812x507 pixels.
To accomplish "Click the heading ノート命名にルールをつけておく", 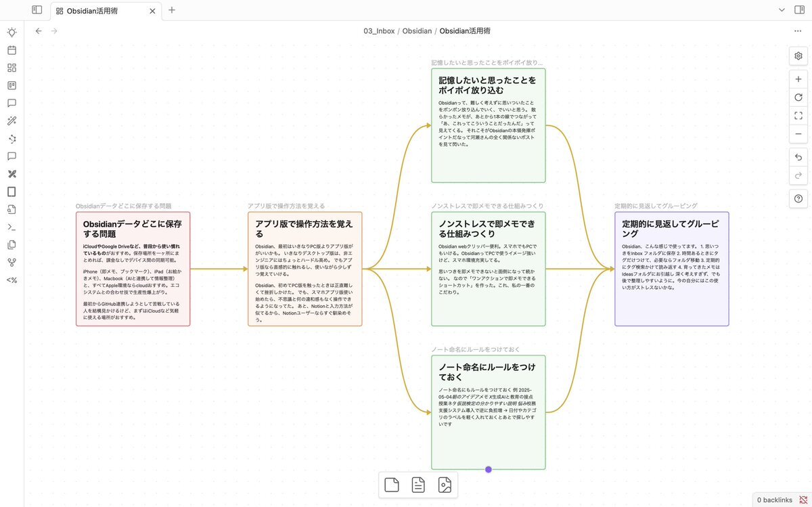I will [x=487, y=372].
